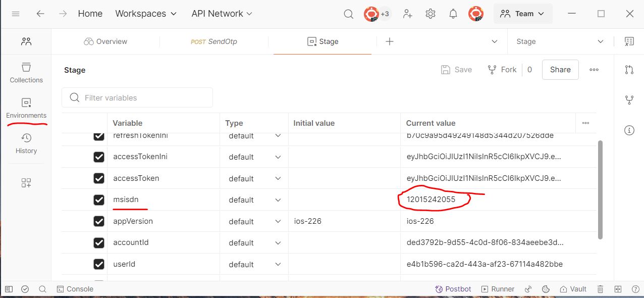Open the Stage environment selector dropdown
644x298 pixels.
(560, 41)
